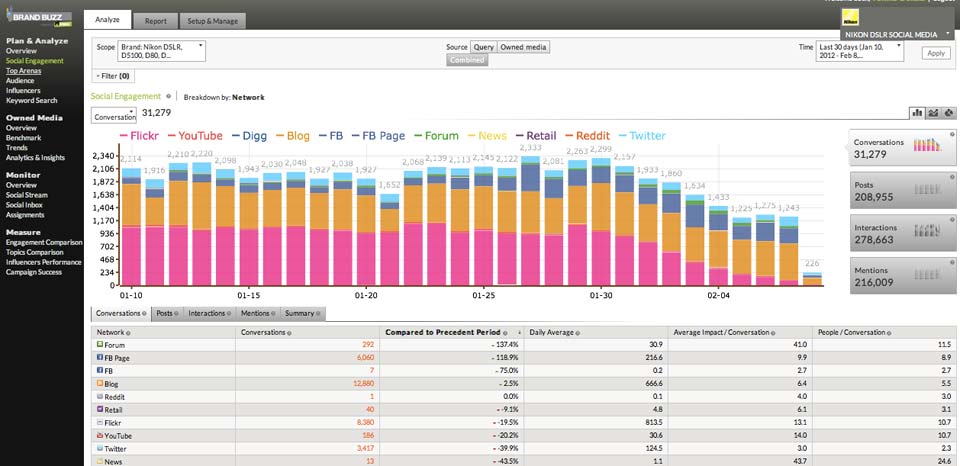Select the Query source toggle
The width and height of the screenshot is (960, 466).
click(x=483, y=47)
